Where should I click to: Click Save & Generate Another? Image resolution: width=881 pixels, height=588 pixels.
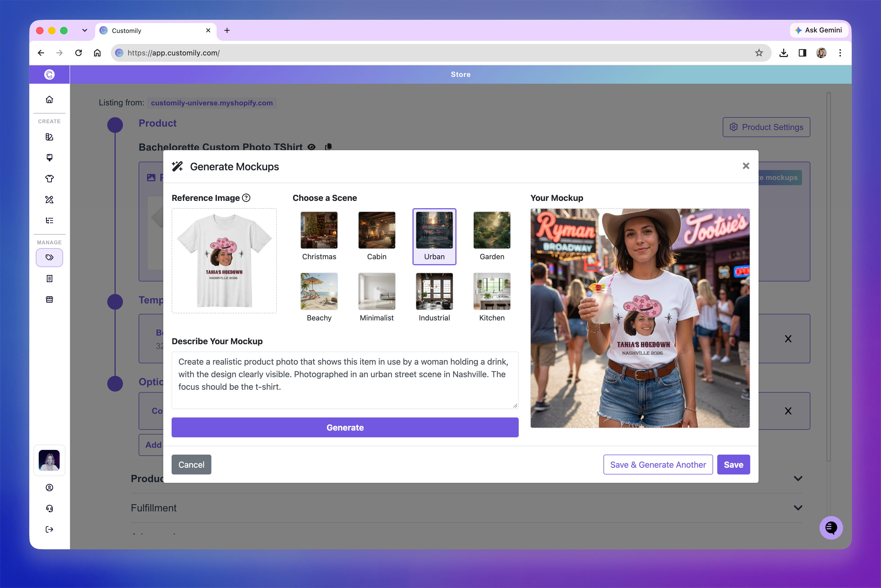(x=658, y=465)
